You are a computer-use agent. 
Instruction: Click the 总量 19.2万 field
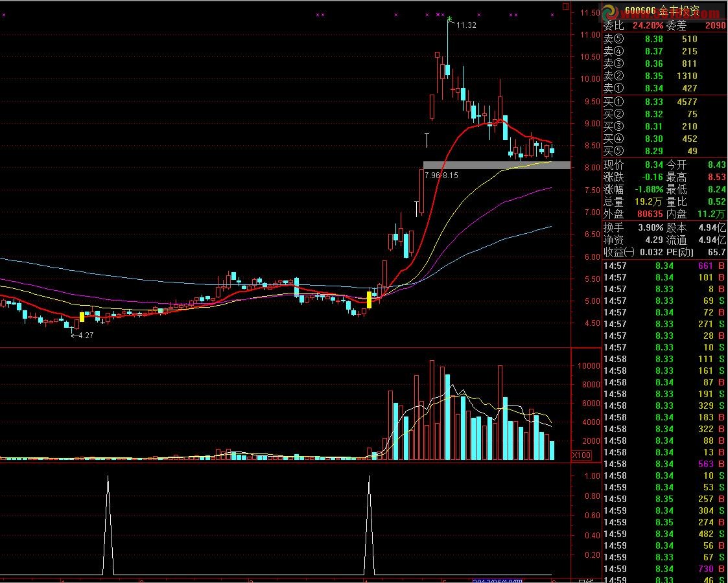pos(633,201)
